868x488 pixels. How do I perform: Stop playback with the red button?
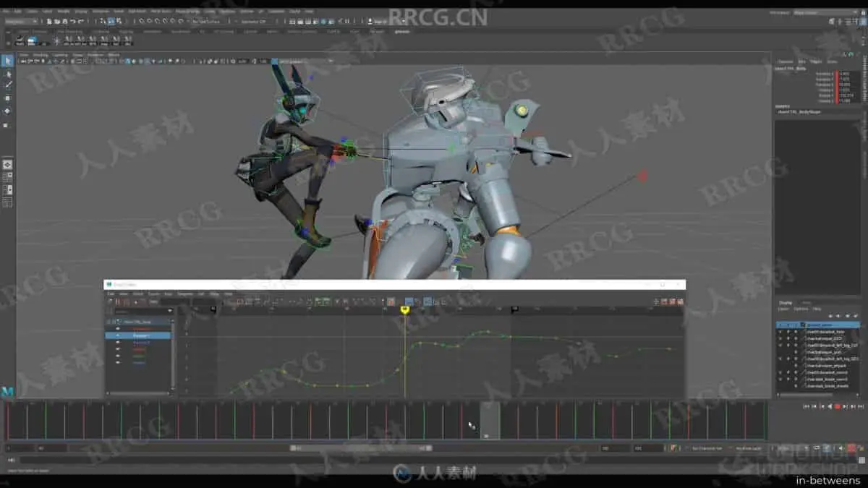[838, 406]
